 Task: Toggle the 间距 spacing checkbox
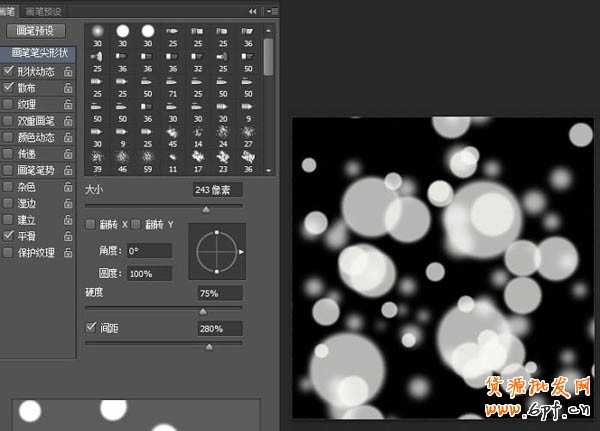92,327
